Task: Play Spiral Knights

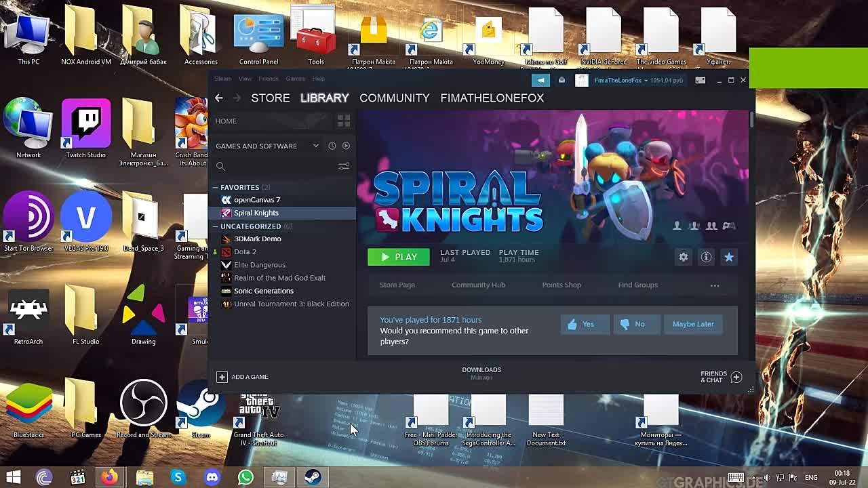Action: pyautogui.click(x=399, y=257)
